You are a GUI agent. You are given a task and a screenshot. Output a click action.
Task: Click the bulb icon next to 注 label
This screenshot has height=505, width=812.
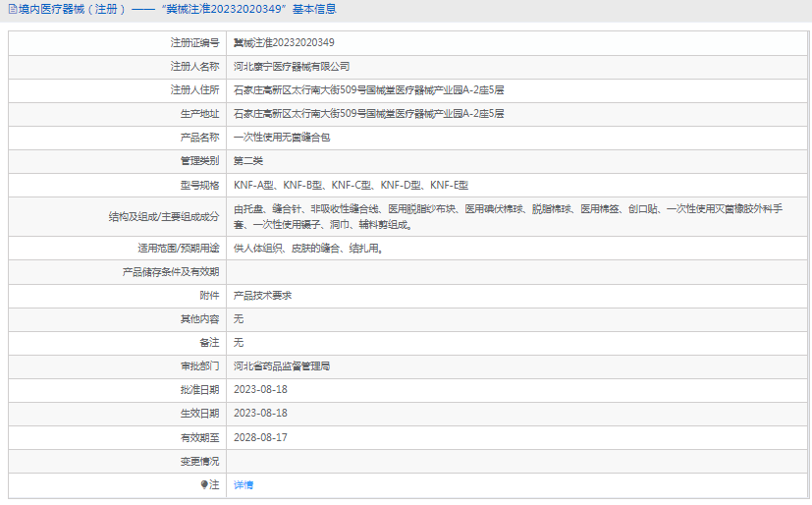click(x=204, y=484)
